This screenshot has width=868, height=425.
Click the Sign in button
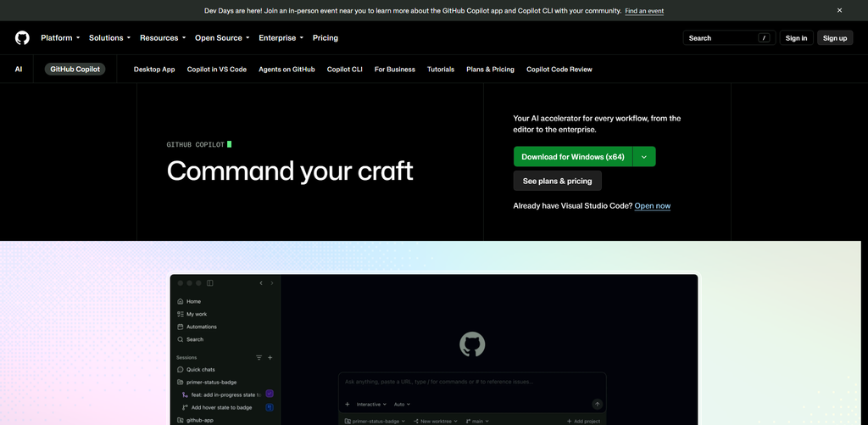coord(796,37)
